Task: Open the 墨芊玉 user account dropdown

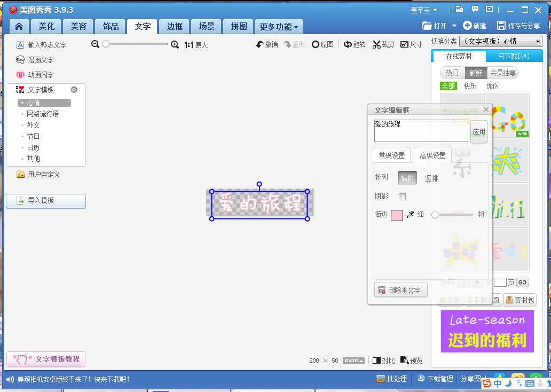Action: click(424, 10)
